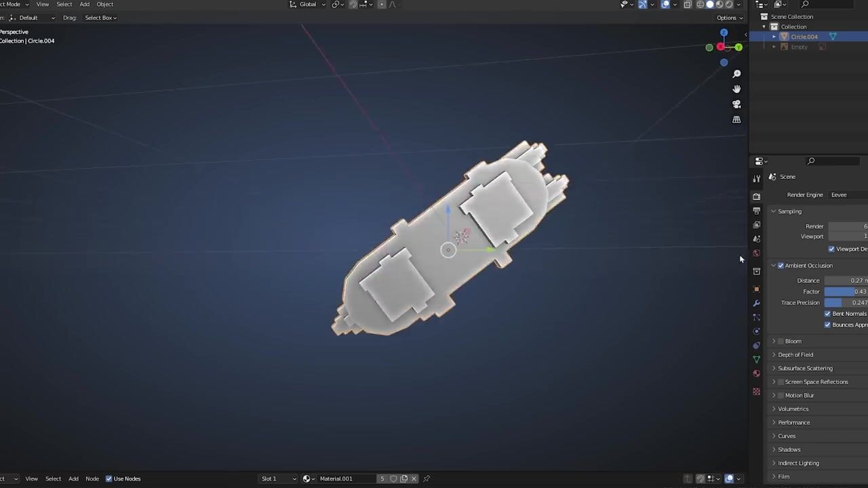Open the Slot 1 material slot dropdown
Image resolution: width=868 pixels, height=488 pixels.
click(279, 479)
